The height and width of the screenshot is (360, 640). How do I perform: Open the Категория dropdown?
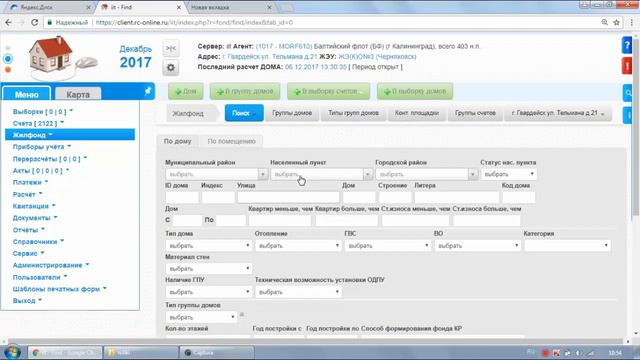coord(567,246)
